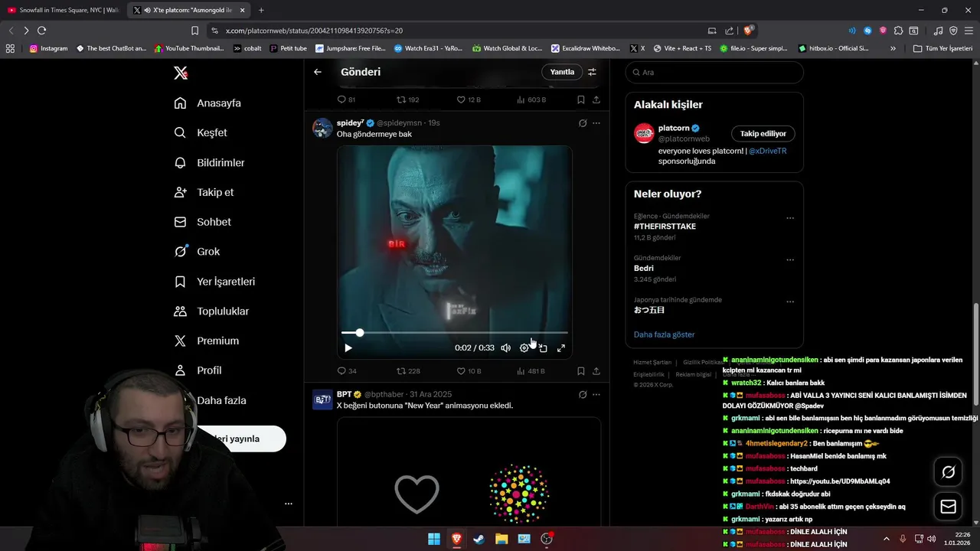Screen dimensions: 980x551
Task: Open floating Grok button at bottom right
Action: (948, 472)
